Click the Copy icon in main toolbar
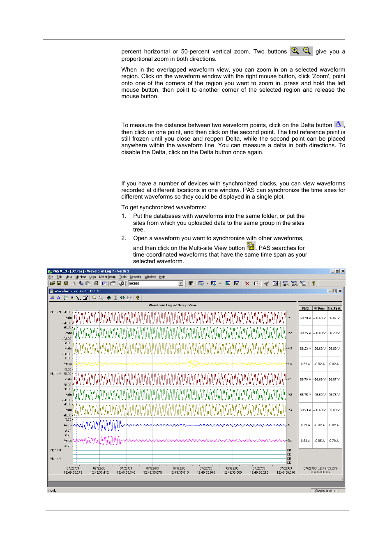Viewport: 392px width, 555px height. click(x=81, y=283)
